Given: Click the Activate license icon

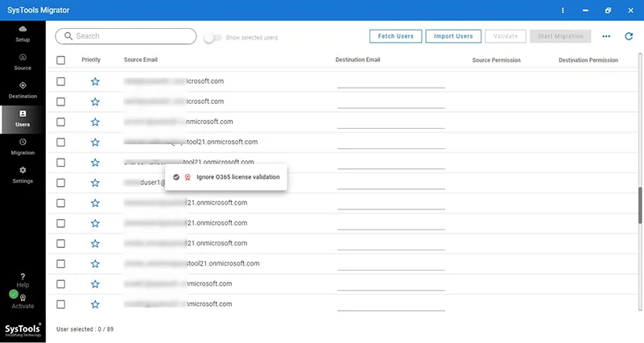Looking at the screenshot, I should [23, 298].
